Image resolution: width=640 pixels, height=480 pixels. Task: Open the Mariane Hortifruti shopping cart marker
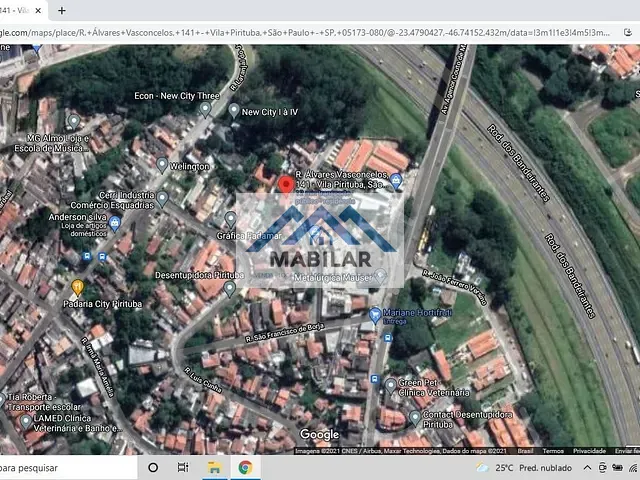click(375, 315)
